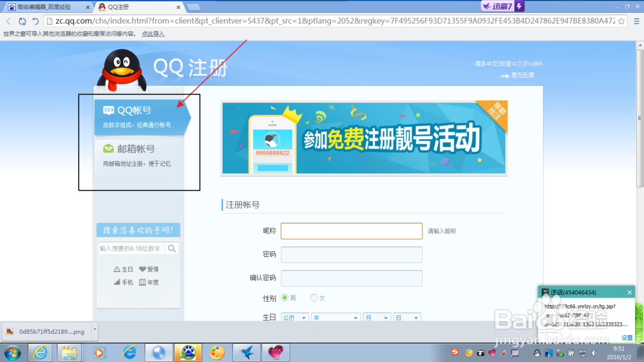Launch Internet Explorer from taskbar

point(40,352)
